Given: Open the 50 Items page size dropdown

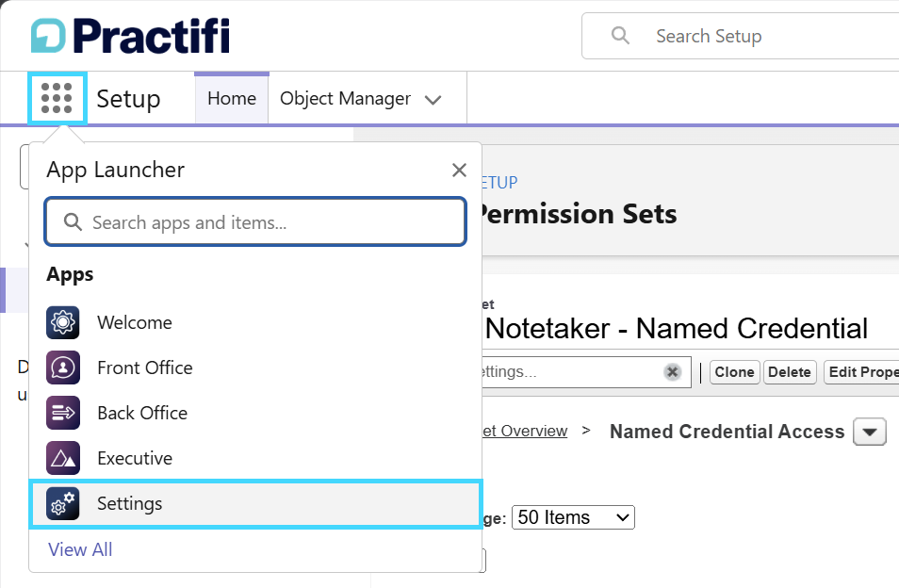Looking at the screenshot, I should (x=573, y=517).
